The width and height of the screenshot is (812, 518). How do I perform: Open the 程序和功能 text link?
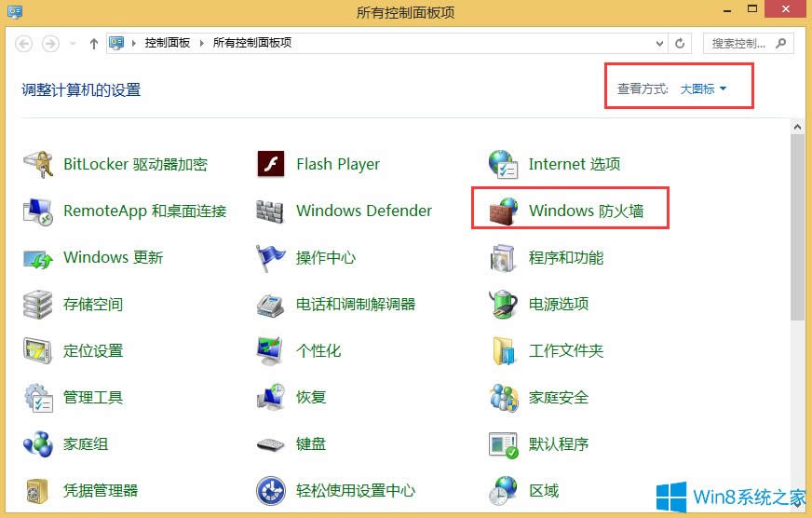566,258
